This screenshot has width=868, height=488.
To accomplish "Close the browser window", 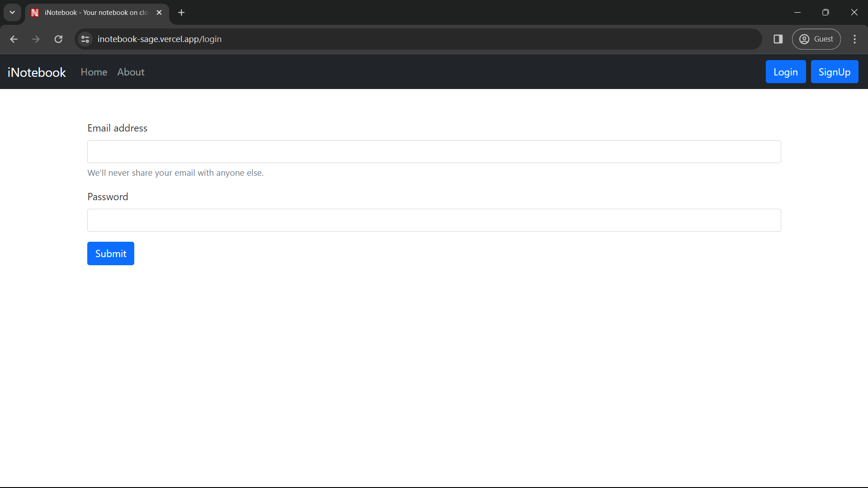I will click(x=854, y=13).
